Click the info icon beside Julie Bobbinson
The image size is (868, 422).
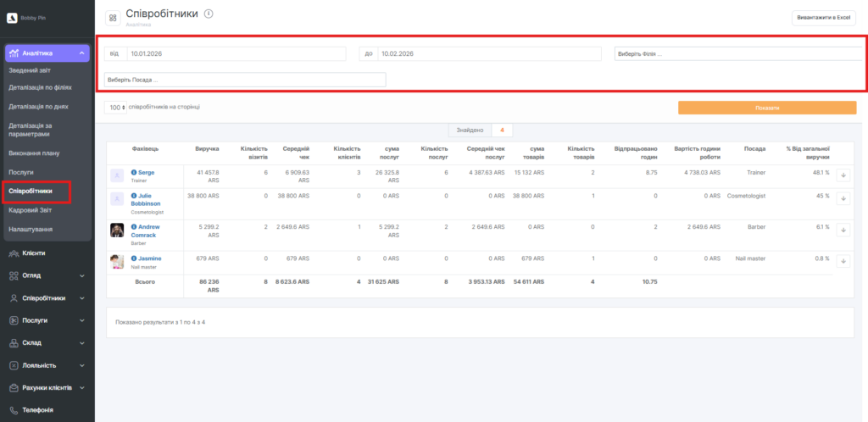134,196
